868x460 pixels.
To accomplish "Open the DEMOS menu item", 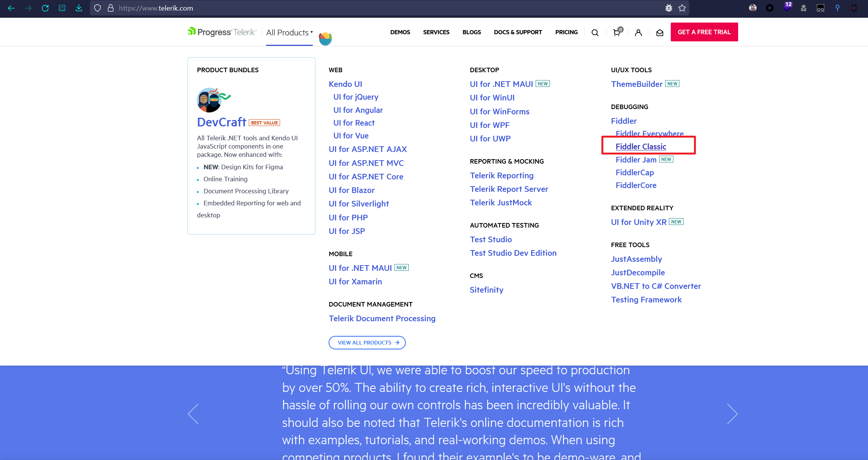I will click(x=400, y=32).
